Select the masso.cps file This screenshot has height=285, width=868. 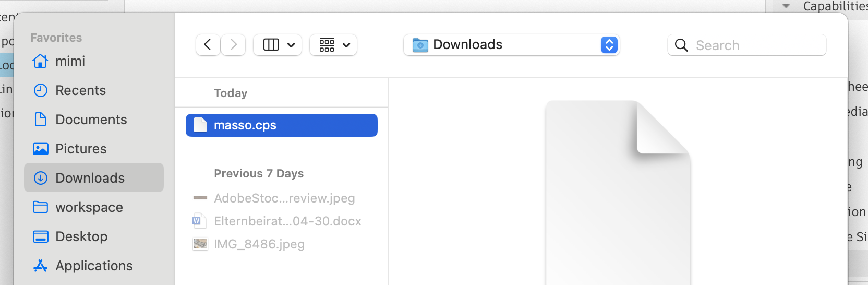tap(245, 125)
